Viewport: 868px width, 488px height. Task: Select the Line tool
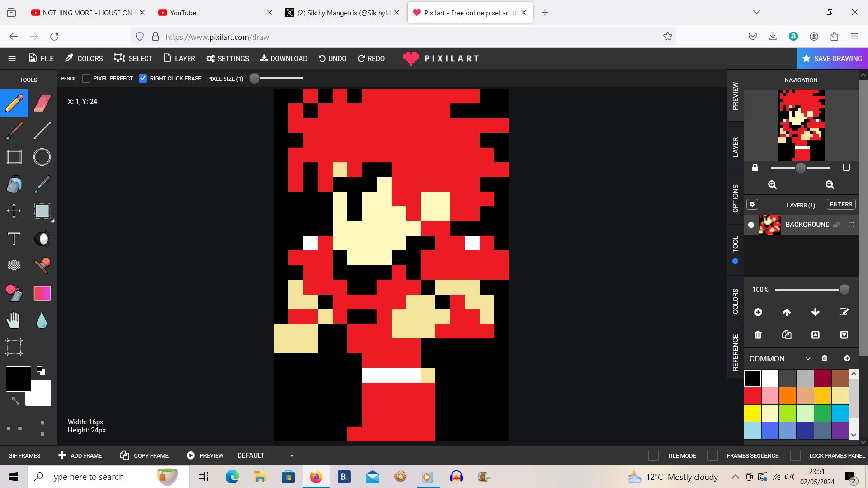tap(42, 130)
